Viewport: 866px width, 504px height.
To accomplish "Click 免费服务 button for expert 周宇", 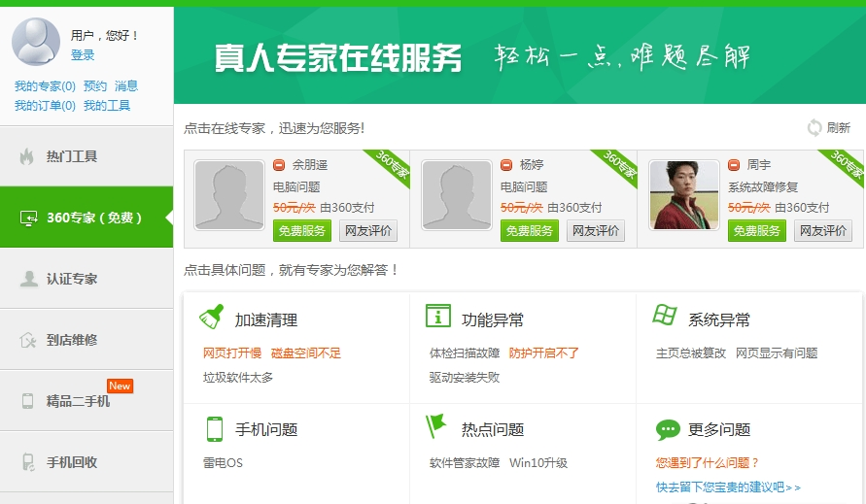I will [757, 231].
